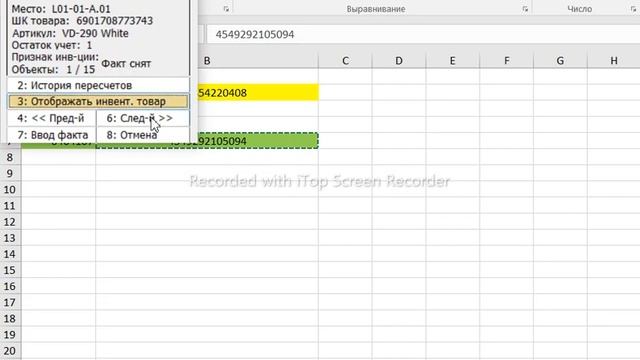Select row 10 header
Image resolution: width=640 pixels, height=360 pixels.
coord(10,190)
